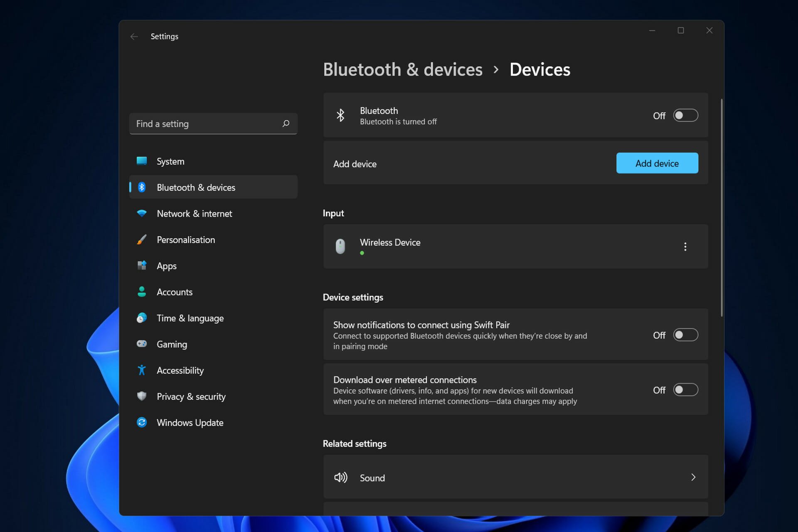The image size is (798, 532).
Task: Click the Find a setting search box
Action: tap(213, 123)
